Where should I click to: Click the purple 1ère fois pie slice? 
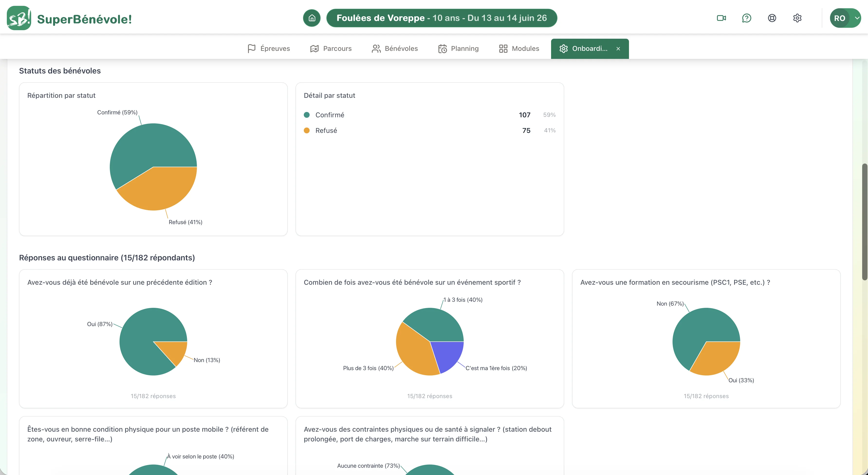pos(448,356)
